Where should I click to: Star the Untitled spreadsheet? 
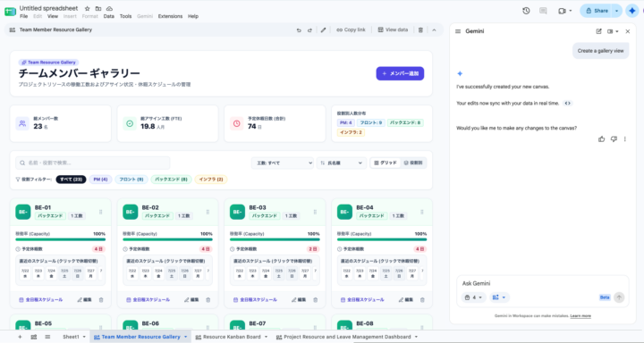pos(87,8)
